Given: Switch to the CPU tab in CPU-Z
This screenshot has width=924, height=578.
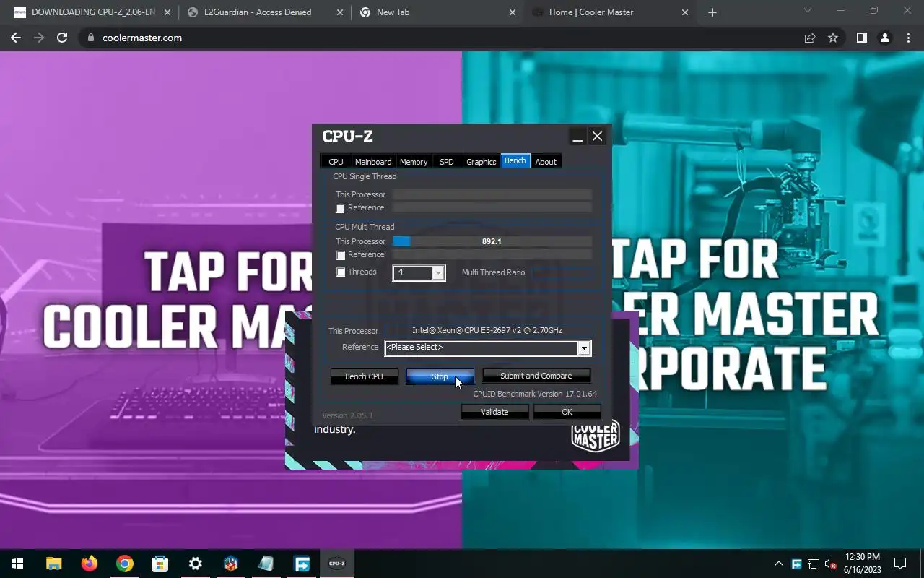Looking at the screenshot, I should pyautogui.click(x=336, y=162).
